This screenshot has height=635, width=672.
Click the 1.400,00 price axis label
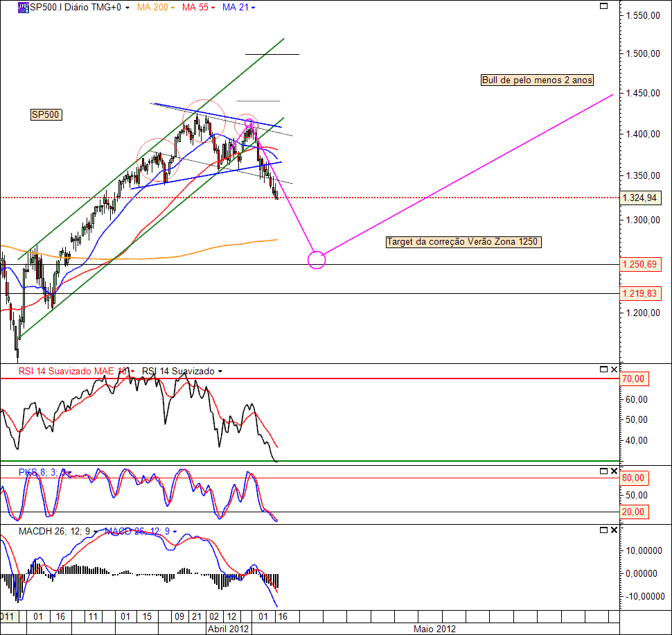pyautogui.click(x=643, y=134)
